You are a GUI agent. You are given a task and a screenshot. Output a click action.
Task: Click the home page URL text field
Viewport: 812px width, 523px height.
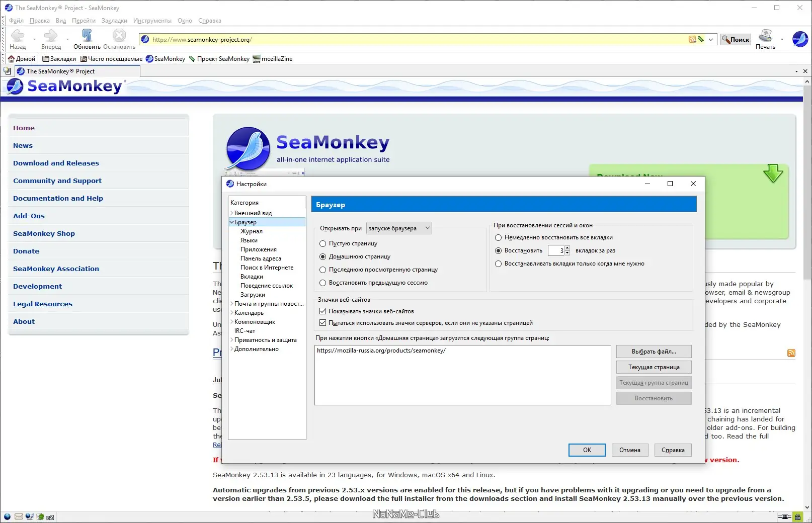462,375
